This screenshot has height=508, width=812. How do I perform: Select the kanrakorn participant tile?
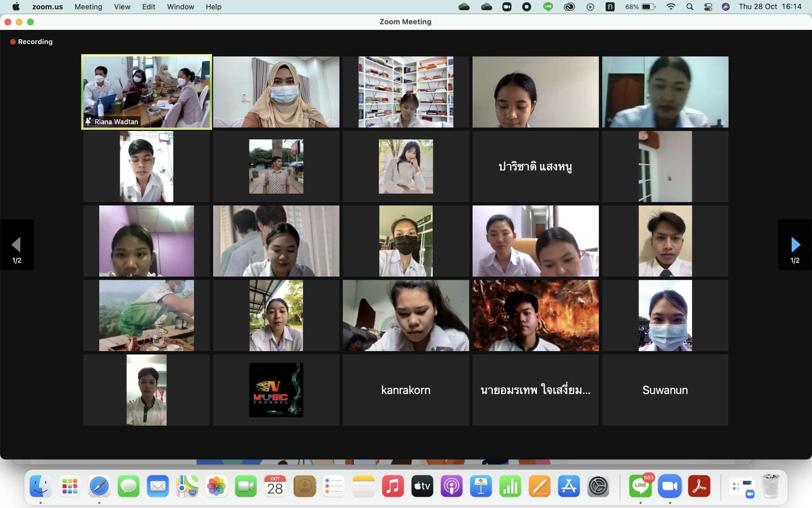tap(406, 390)
